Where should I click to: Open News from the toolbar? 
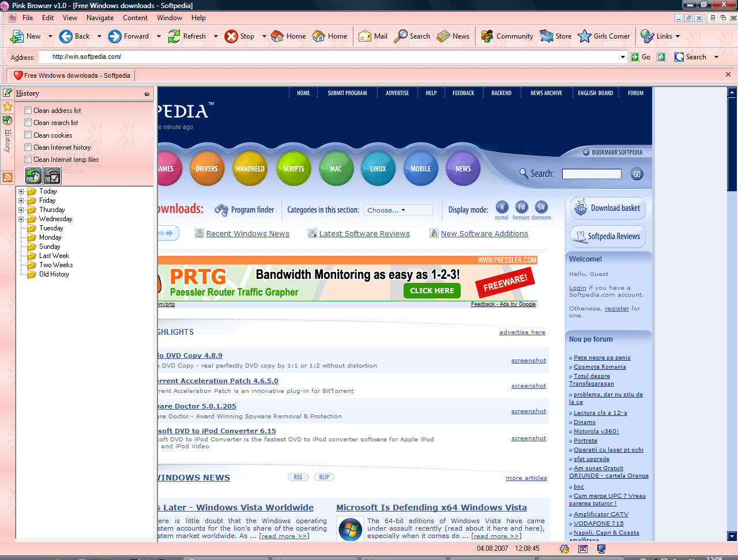[x=453, y=36]
